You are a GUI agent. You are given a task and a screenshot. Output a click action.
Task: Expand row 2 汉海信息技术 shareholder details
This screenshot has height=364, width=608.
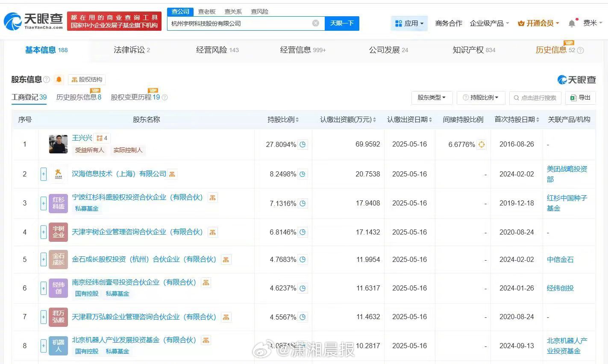[44, 174]
